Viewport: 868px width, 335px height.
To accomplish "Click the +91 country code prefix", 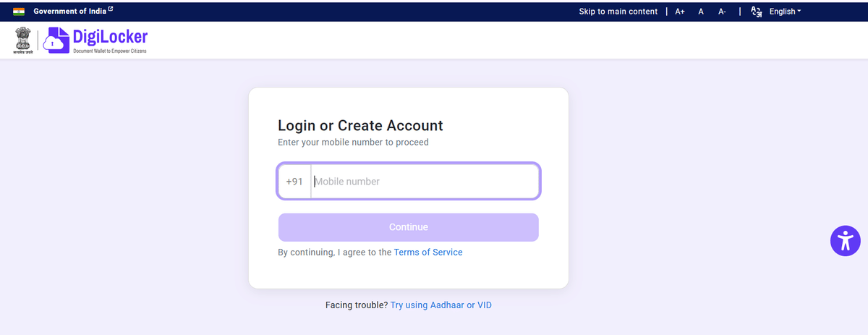I will pyautogui.click(x=294, y=182).
